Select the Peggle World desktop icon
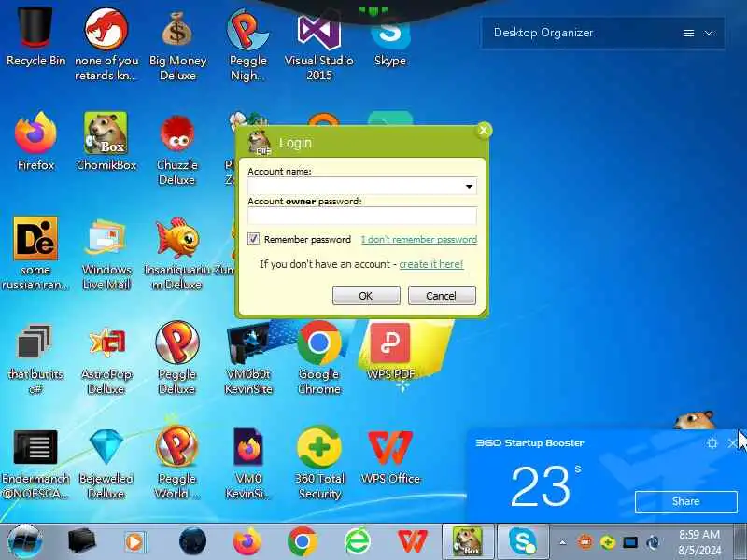Viewport: 747px width, 560px height. coord(177,463)
